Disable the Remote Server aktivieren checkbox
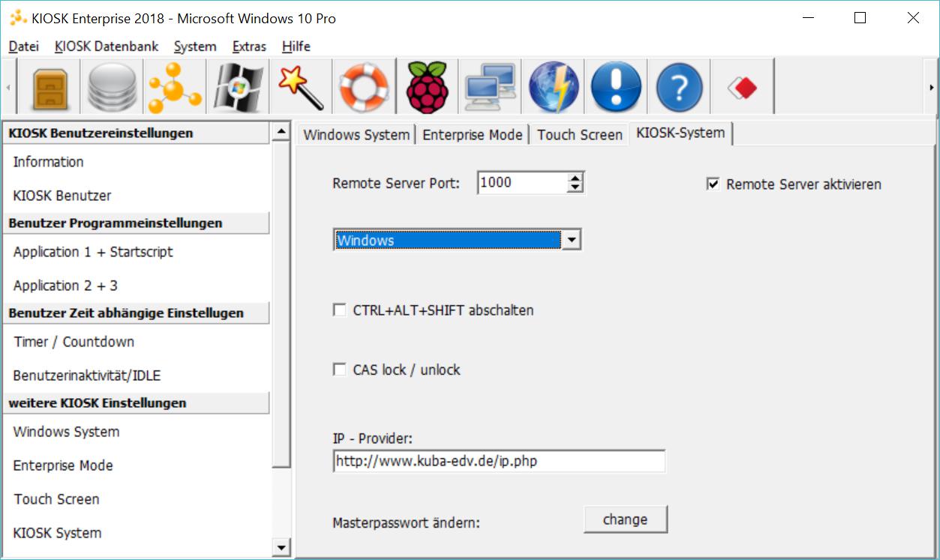 [713, 184]
